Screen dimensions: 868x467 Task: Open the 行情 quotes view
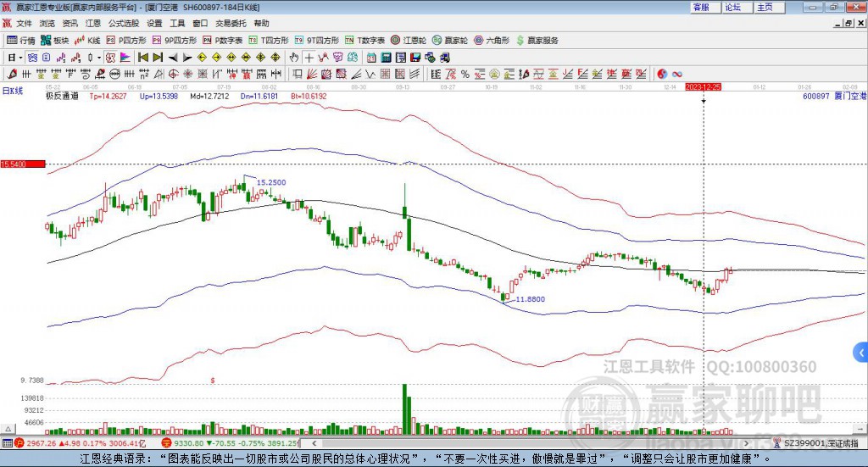[x=20, y=41]
